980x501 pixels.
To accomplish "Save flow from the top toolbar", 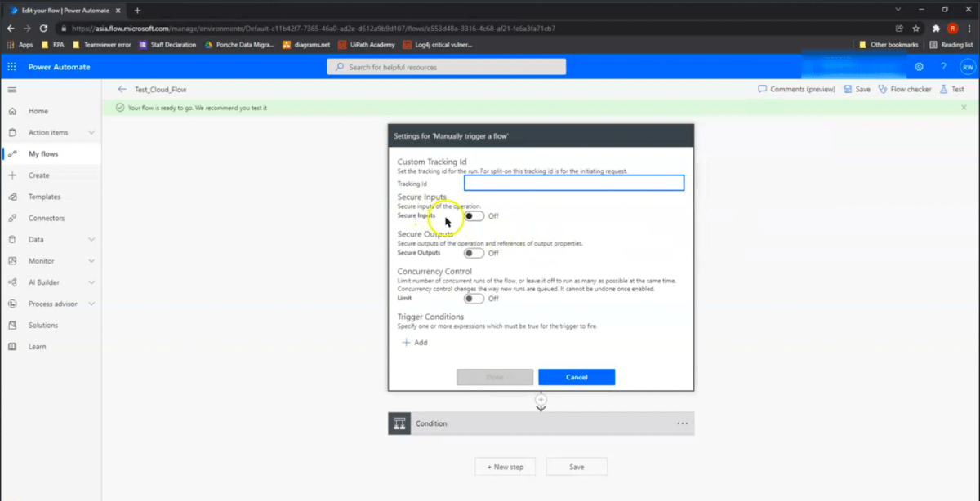I will click(857, 89).
